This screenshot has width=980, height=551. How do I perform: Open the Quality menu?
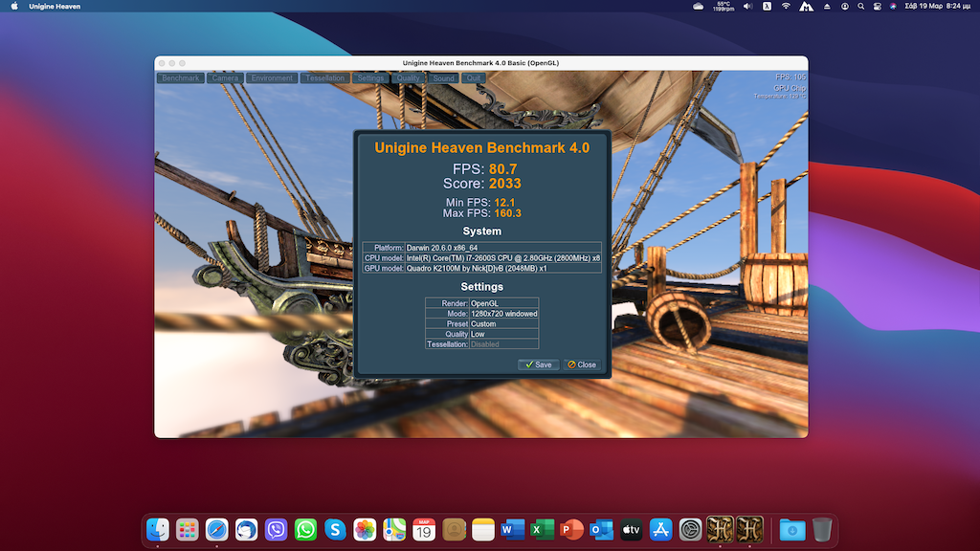click(x=408, y=78)
